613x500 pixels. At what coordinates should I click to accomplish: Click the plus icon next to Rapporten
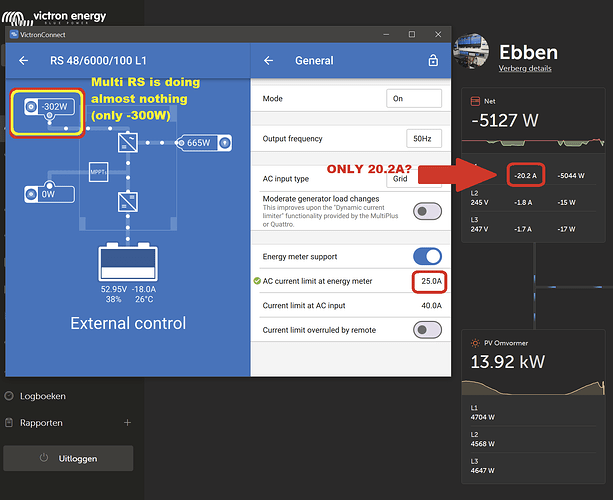point(127,423)
